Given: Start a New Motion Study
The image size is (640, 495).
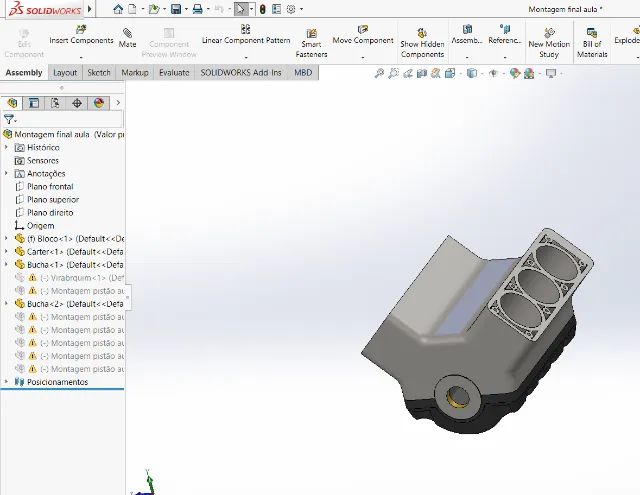Looking at the screenshot, I should (x=549, y=43).
